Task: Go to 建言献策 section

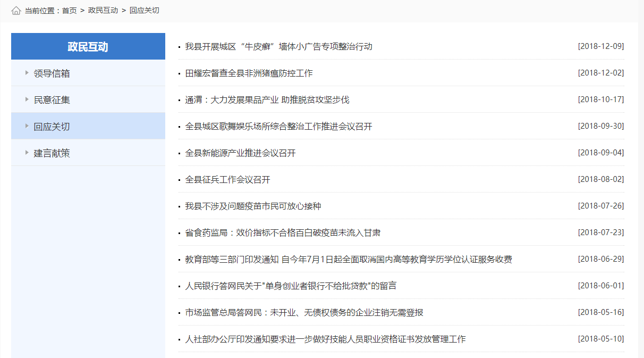Action: coord(52,153)
